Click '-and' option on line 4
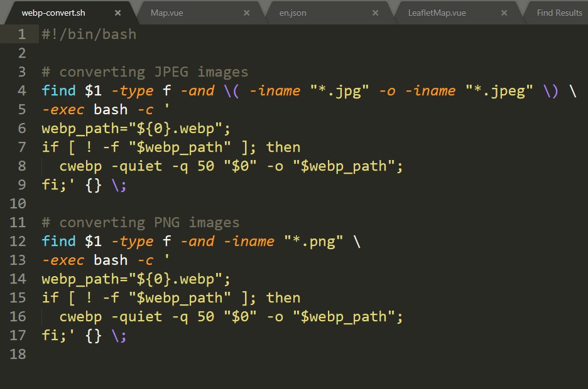The width and height of the screenshot is (588, 389). pos(198,90)
